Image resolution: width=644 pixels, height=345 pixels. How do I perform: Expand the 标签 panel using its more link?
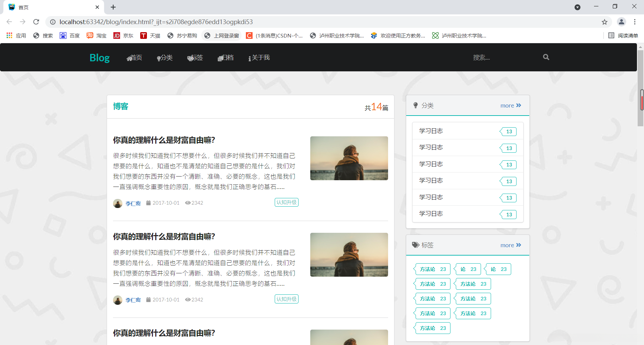[511, 245]
